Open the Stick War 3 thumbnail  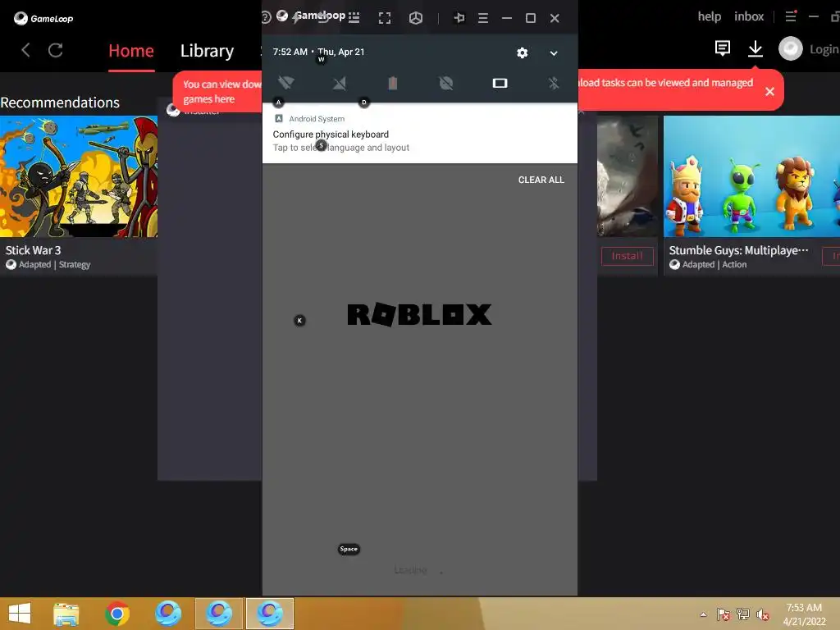click(x=79, y=176)
